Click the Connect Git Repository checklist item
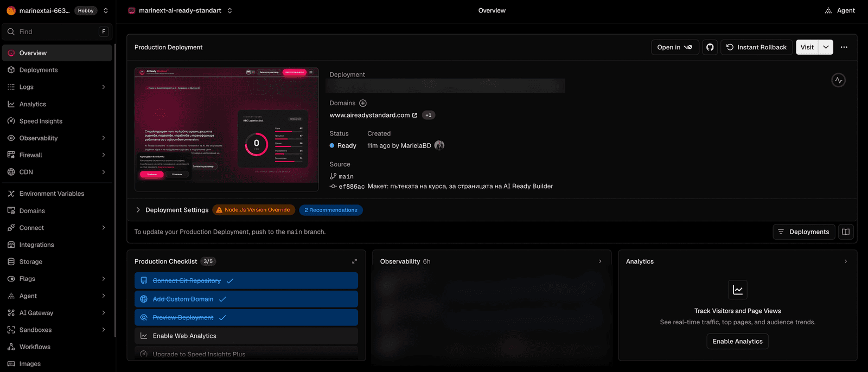Viewport: 868px width, 372px height. 246,281
